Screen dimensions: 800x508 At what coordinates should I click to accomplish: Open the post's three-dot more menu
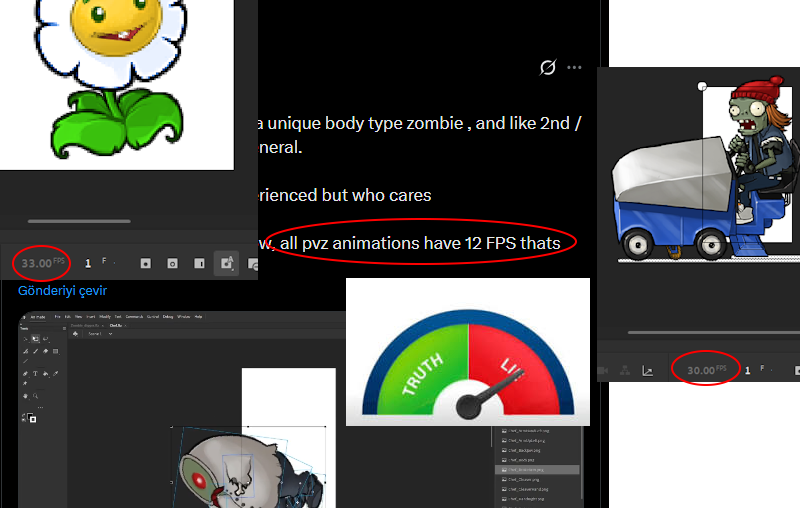(x=574, y=67)
